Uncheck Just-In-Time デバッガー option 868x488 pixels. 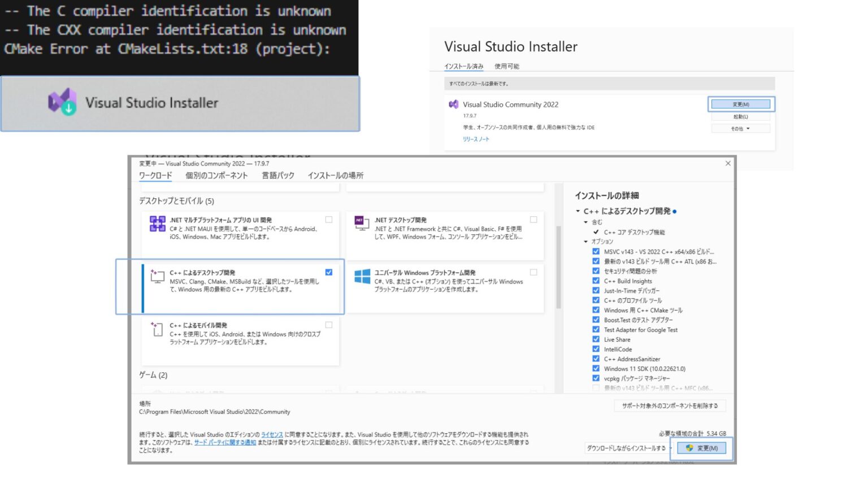(596, 290)
